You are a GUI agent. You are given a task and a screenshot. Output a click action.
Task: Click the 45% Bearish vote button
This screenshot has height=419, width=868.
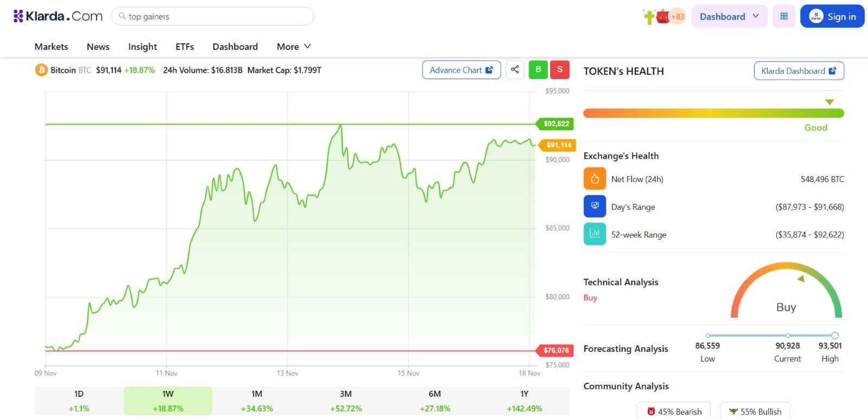click(x=674, y=411)
